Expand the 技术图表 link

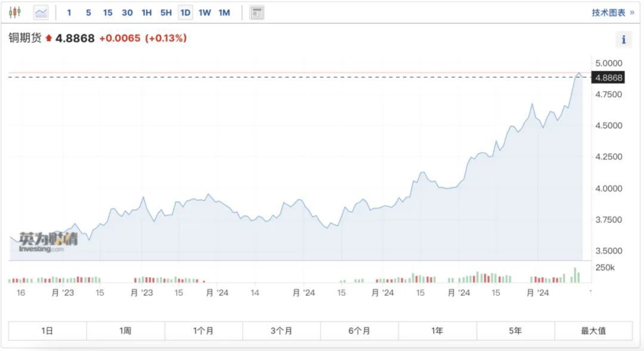(612, 13)
